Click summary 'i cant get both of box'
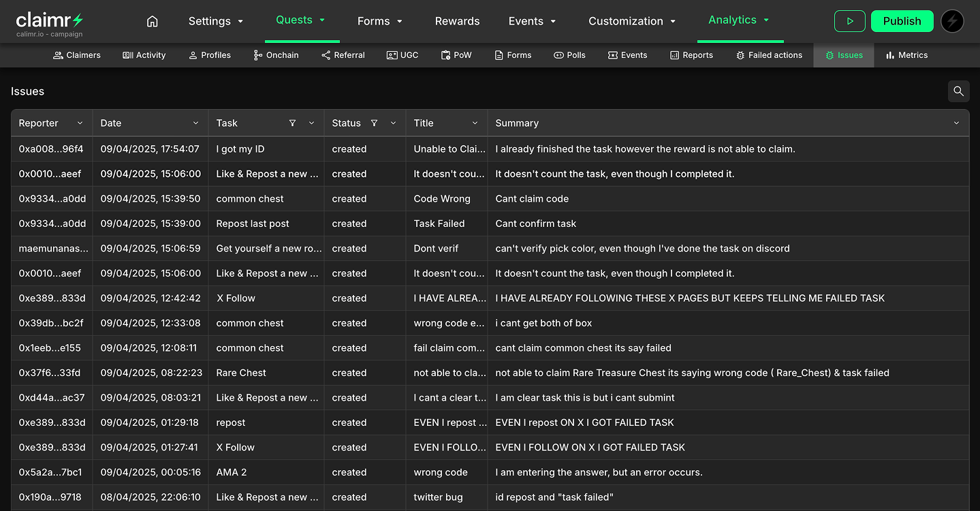This screenshot has height=511, width=980. click(x=543, y=323)
